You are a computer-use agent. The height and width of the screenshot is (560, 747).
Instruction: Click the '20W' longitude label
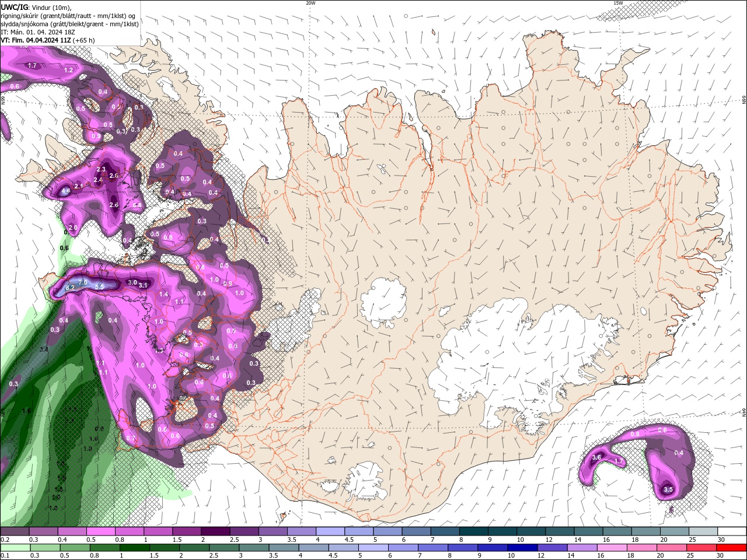pyautogui.click(x=310, y=3)
